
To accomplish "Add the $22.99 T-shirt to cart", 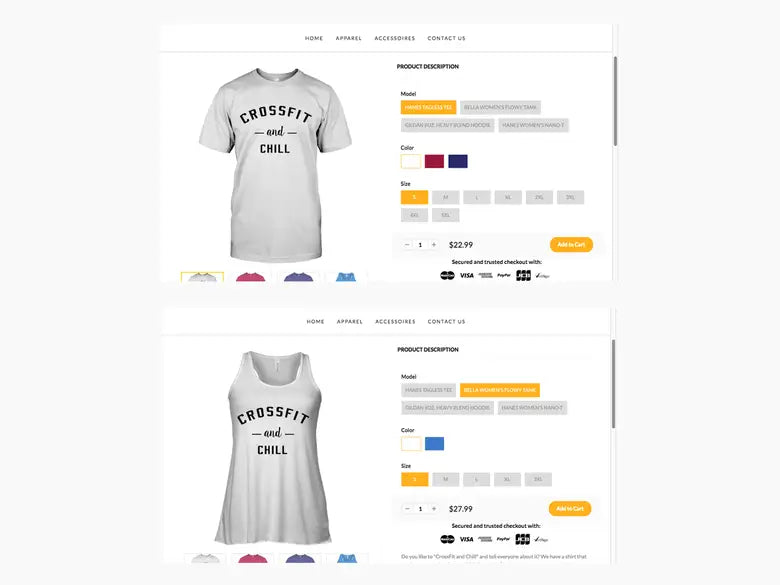I will coord(571,245).
